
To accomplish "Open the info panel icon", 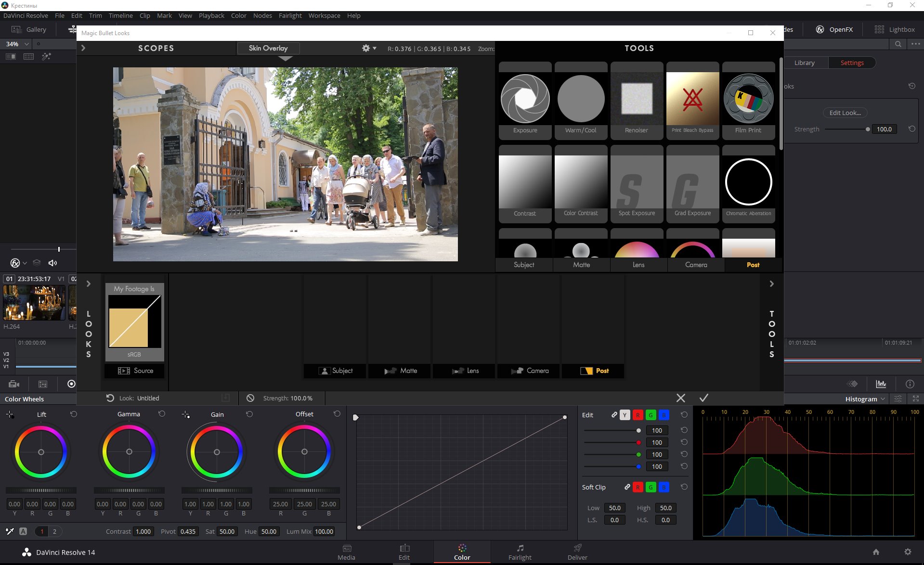I will (910, 384).
